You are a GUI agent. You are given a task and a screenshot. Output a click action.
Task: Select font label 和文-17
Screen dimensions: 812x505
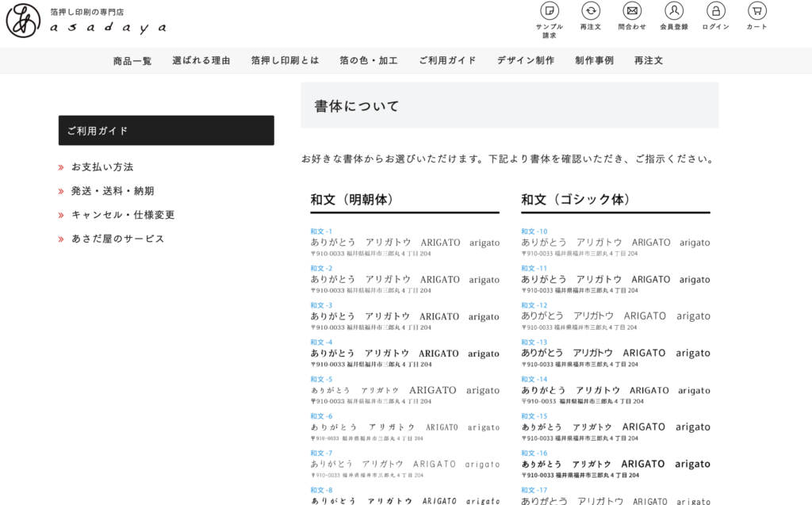click(534, 490)
